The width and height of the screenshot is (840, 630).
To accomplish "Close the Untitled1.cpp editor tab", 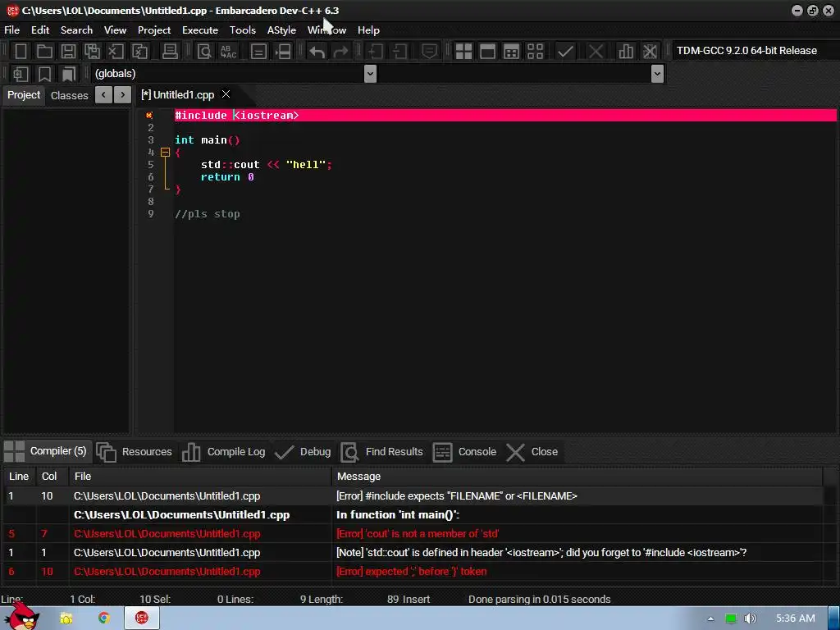I will tap(226, 94).
